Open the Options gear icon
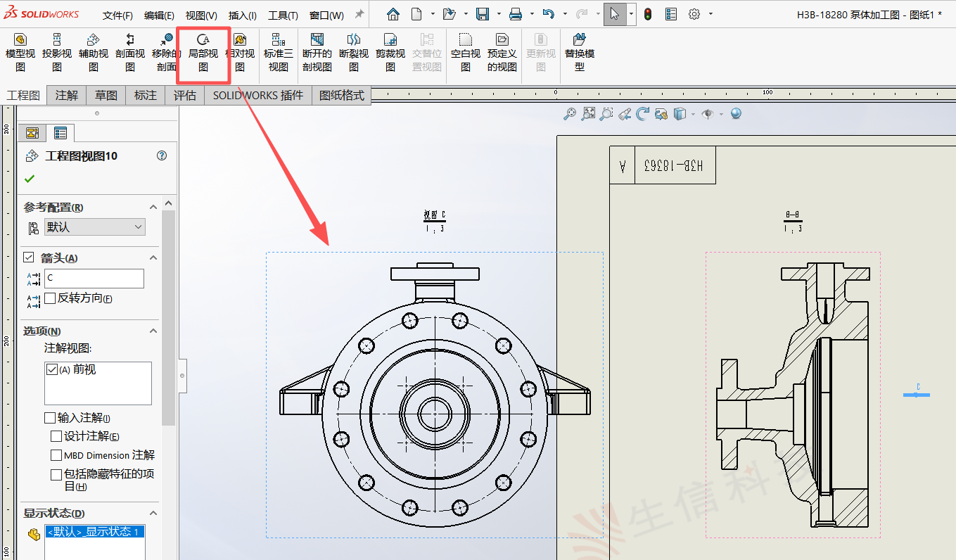The width and height of the screenshot is (956, 560). click(x=694, y=14)
